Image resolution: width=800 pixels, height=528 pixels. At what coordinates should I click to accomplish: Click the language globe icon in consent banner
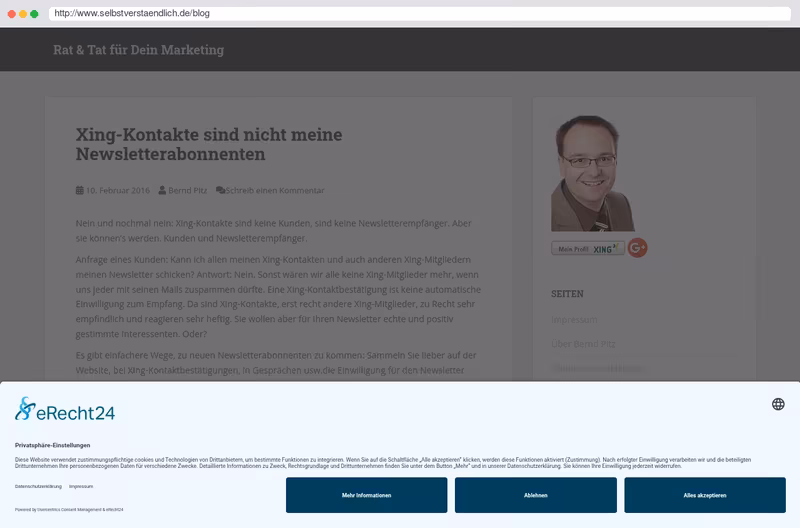tap(778, 404)
